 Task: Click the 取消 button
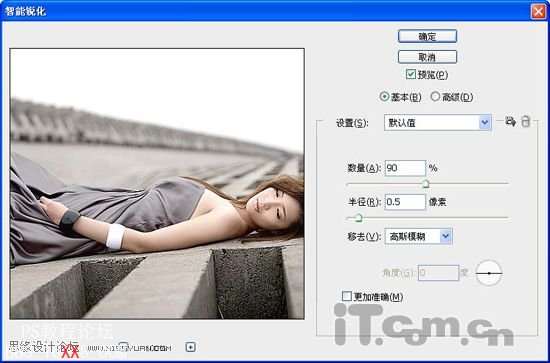click(427, 56)
